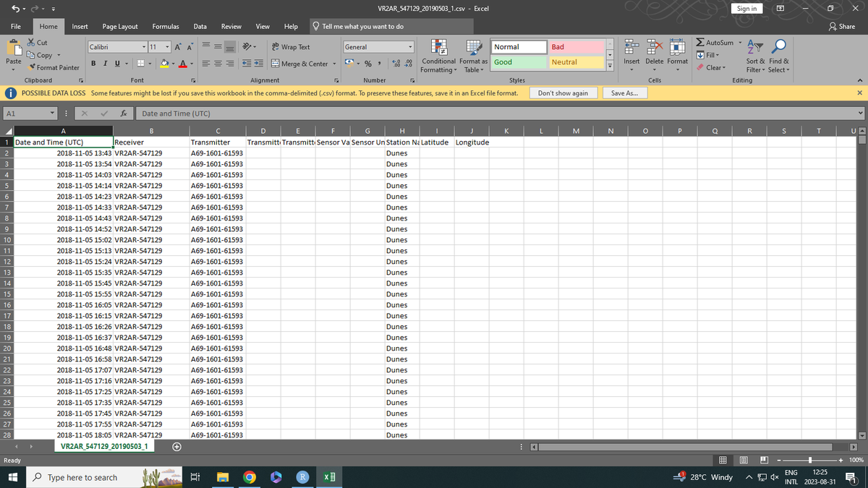Viewport: 868px width, 488px height.
Task: Switch to the Page Layout tab
Action: pyautogui.click(x=120, y=26)
